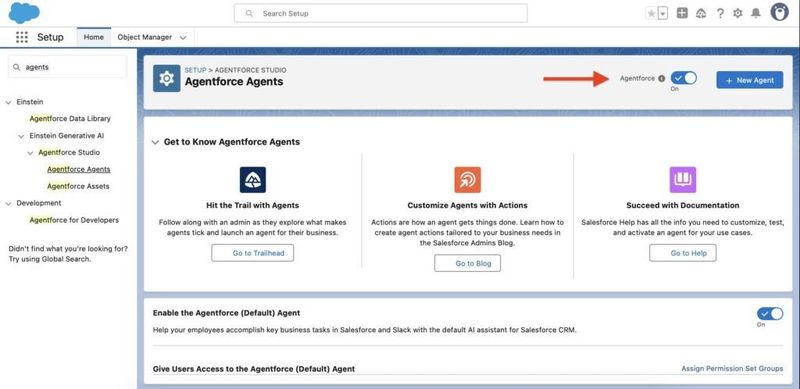Click the Agentforce info icon
Viewport: 800px width, 389px height.
click(662, 79)
